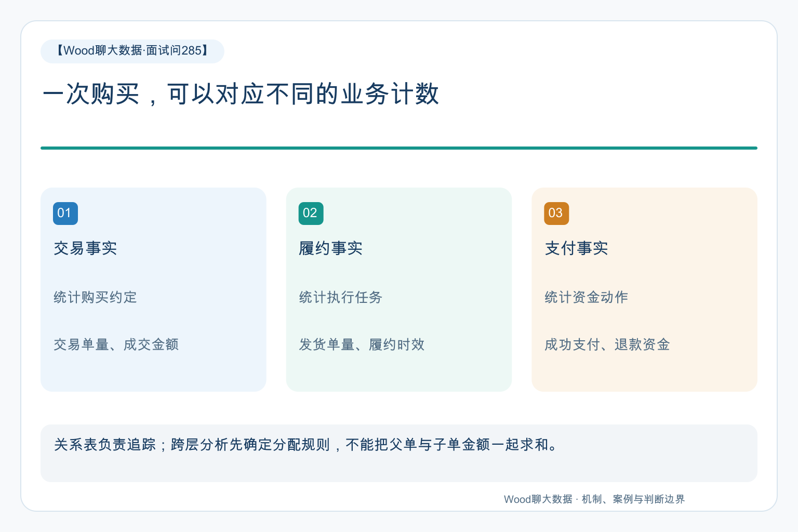Click the title 一次购买，可以对应不同的业务计数

coord(241,94)
